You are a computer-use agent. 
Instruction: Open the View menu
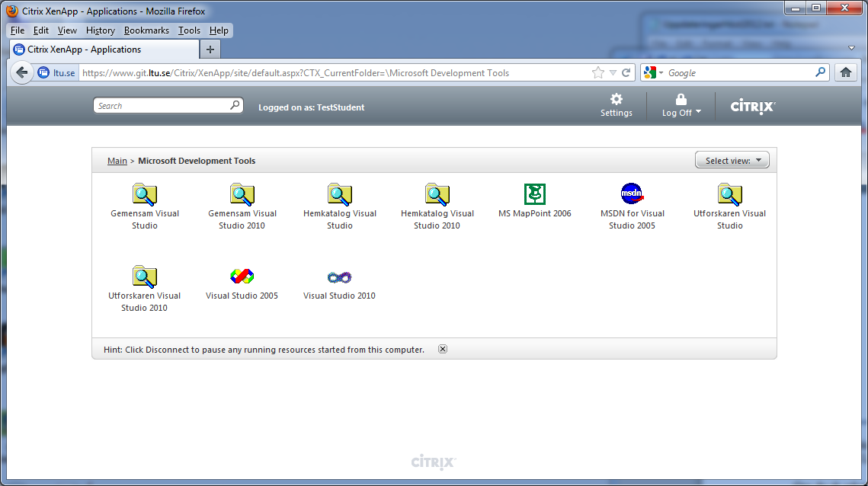tap(67, 30)
